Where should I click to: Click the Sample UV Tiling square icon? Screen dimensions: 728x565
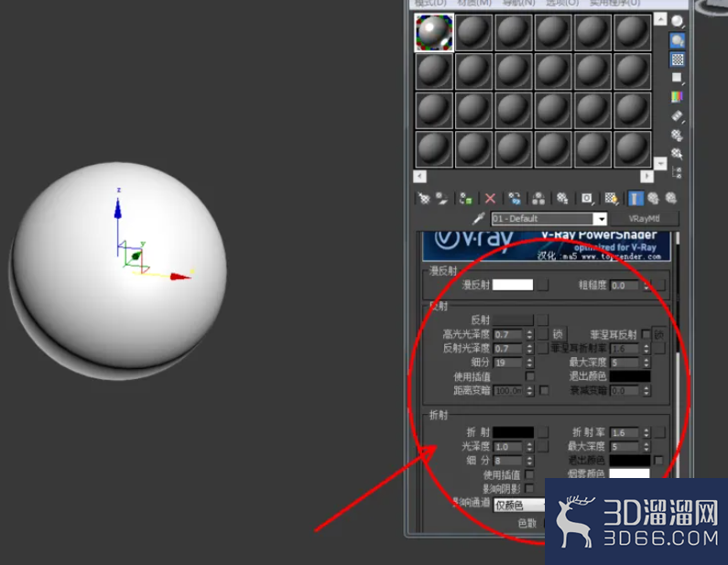(678, 78)
